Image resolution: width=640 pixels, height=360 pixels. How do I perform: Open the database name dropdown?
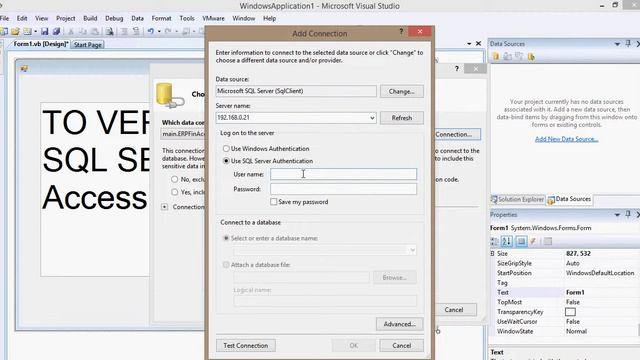coord(412,250)
